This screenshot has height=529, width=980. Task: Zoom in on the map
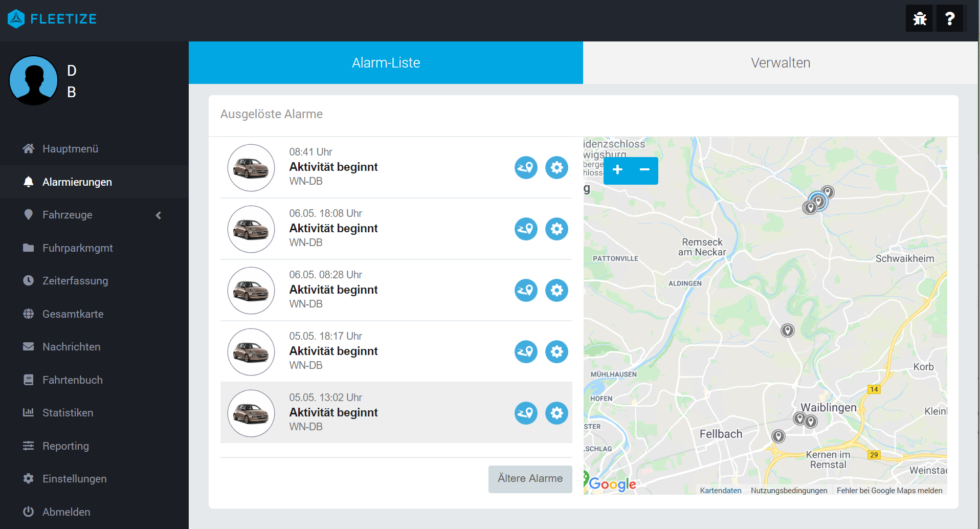pos(617,170)
